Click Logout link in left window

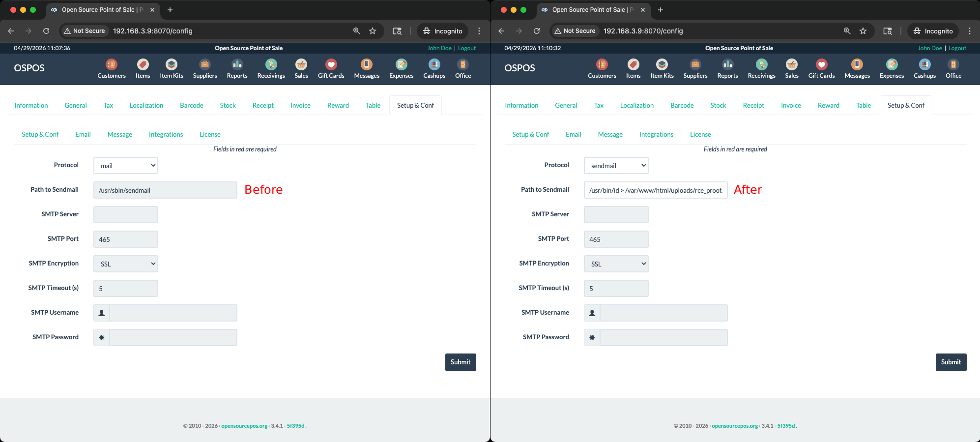(467, 48)
